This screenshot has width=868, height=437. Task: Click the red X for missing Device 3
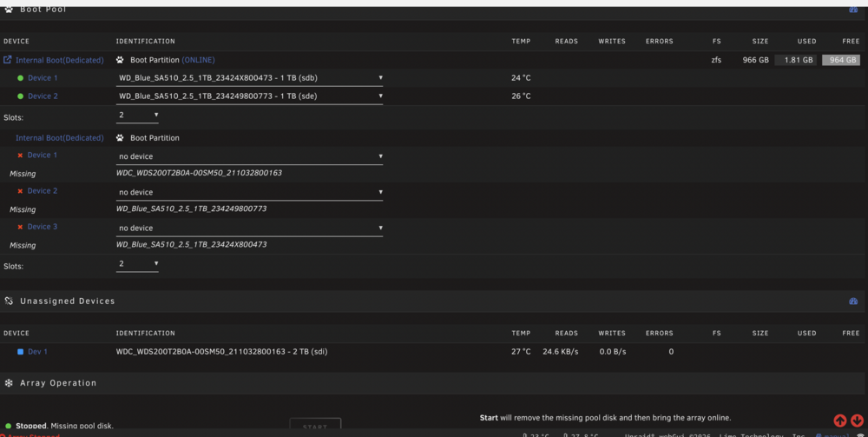tap(21, 227)
